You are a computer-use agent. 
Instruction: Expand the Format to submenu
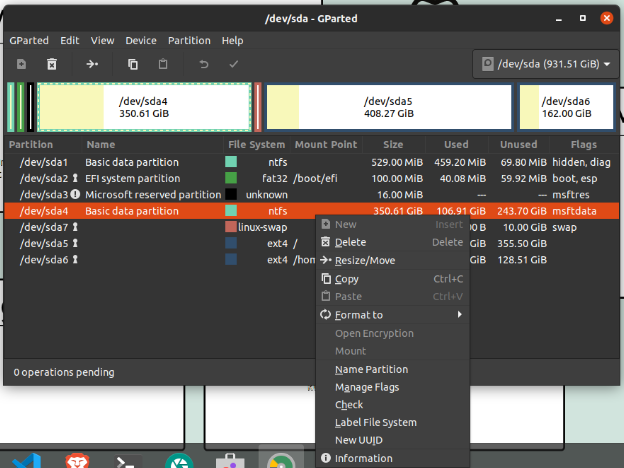pos(392,315)
